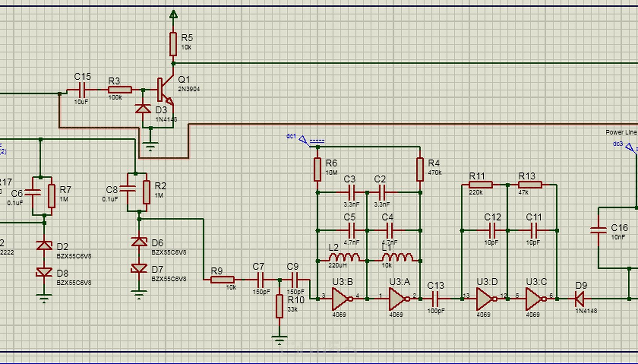Select the R5 resistor symbol
This screenshot has height=364, width=638.
[173, 44]
